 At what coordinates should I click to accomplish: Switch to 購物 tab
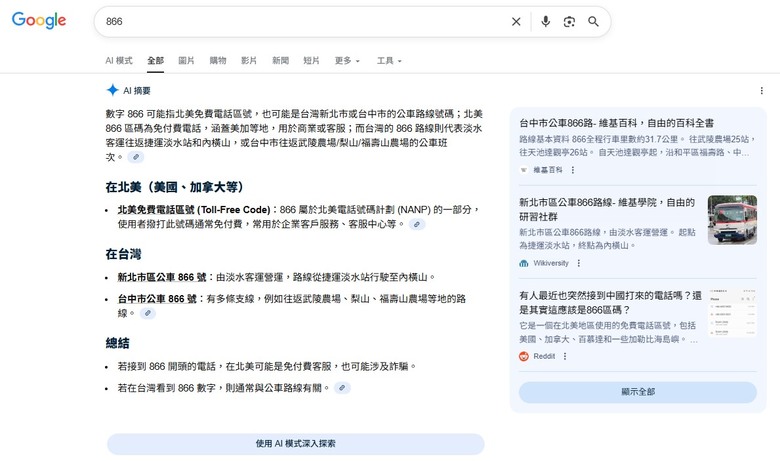coord(218,61)
